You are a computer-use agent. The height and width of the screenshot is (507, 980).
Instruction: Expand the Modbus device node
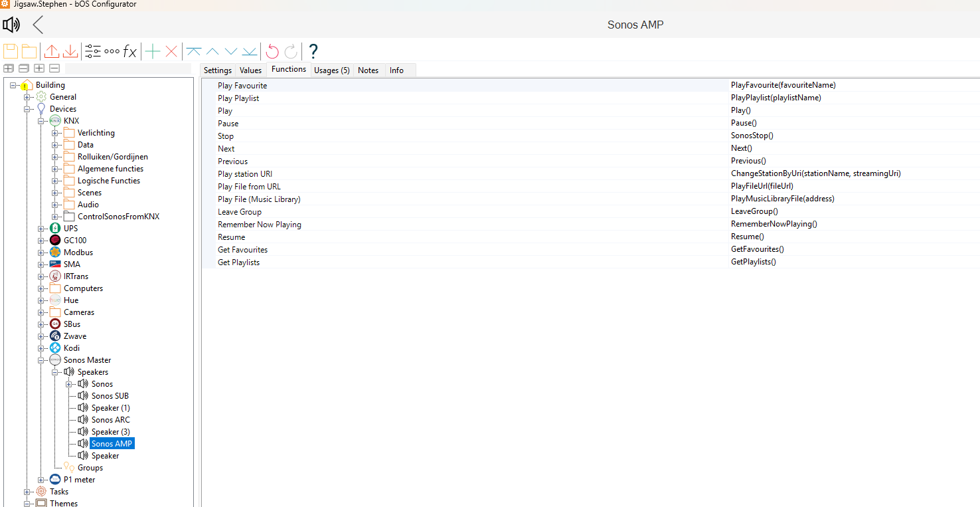[x=41, y=253]
